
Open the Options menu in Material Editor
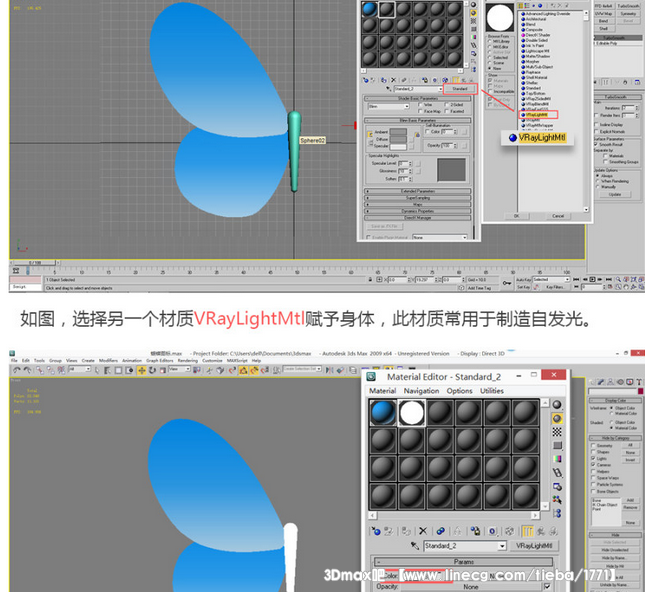[459, 391]
